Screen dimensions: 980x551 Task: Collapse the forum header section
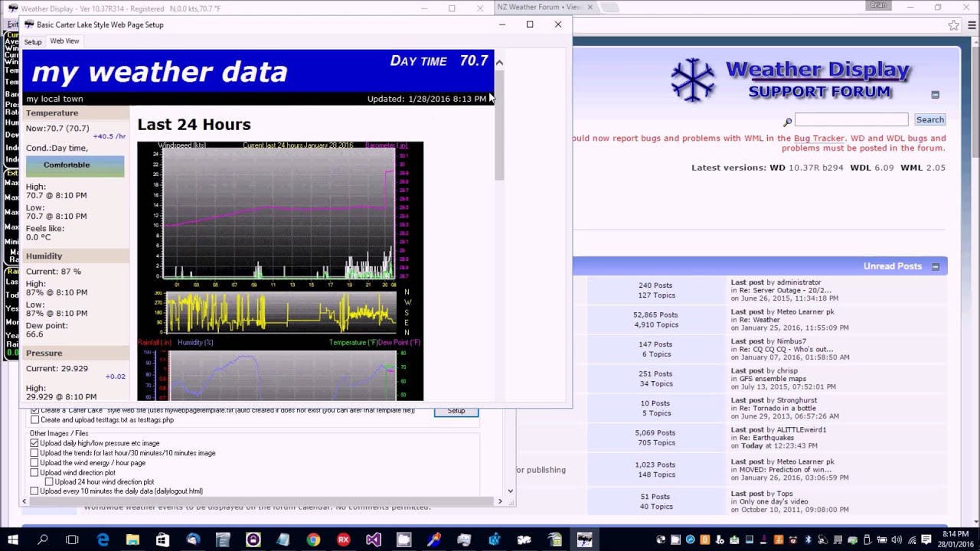click(x=935, y=95)
